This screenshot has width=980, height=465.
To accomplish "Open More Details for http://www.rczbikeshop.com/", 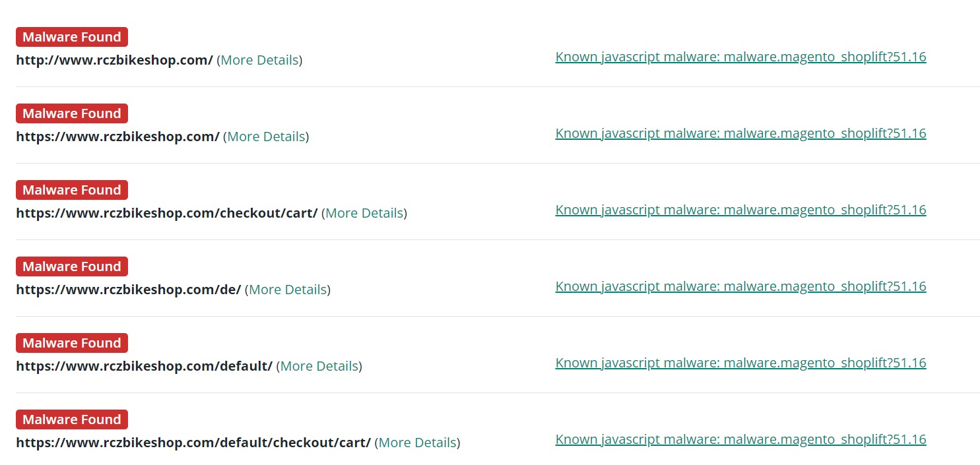I will (x=259, y=60).
